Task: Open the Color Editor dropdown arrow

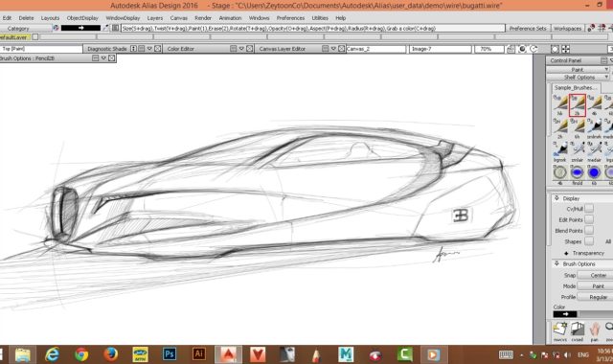Action: 241,49
